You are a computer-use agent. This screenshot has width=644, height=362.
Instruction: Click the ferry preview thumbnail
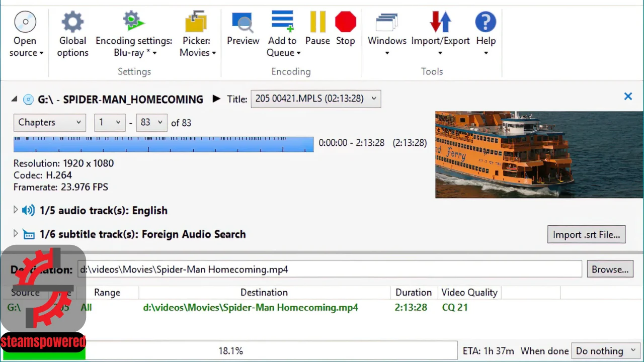(x=539, y=155)
